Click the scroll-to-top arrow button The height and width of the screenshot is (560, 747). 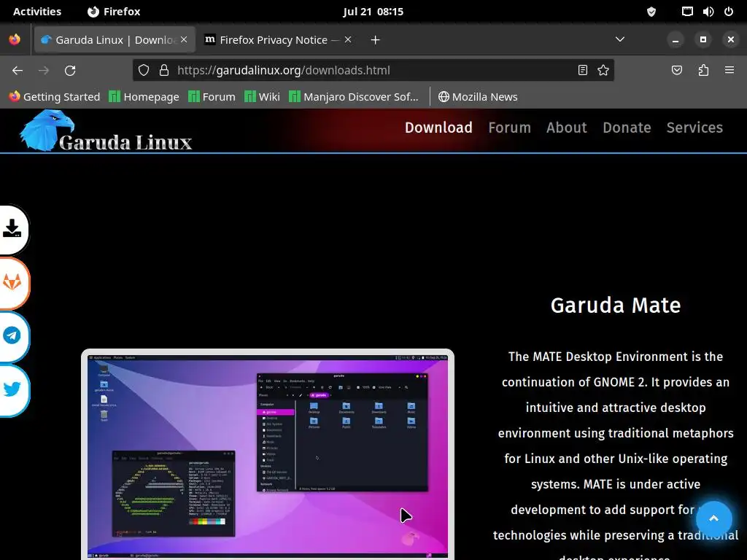pos(713,519)
